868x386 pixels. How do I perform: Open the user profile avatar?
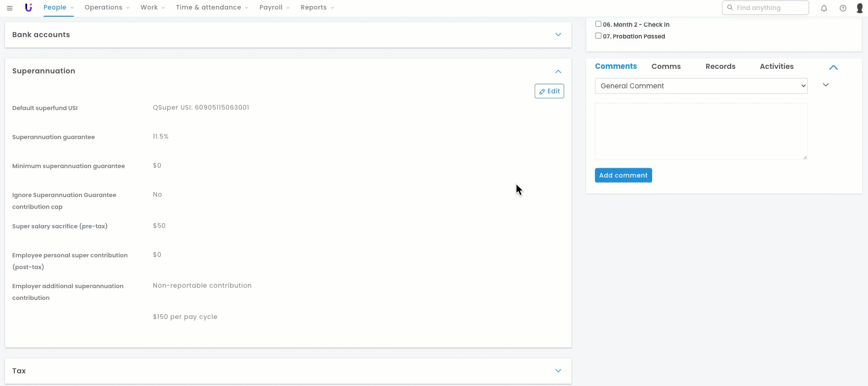(x=859, y=8)
